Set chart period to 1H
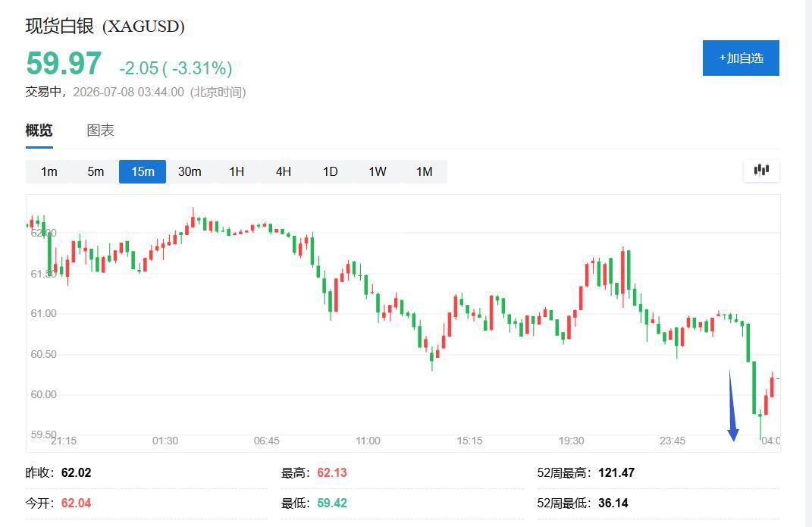Viewport: 812px width, 527px height. (x=237, y=172)
